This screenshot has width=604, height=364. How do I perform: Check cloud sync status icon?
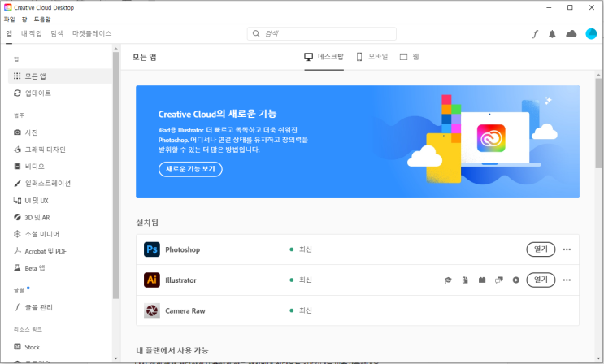click(571, 34)
